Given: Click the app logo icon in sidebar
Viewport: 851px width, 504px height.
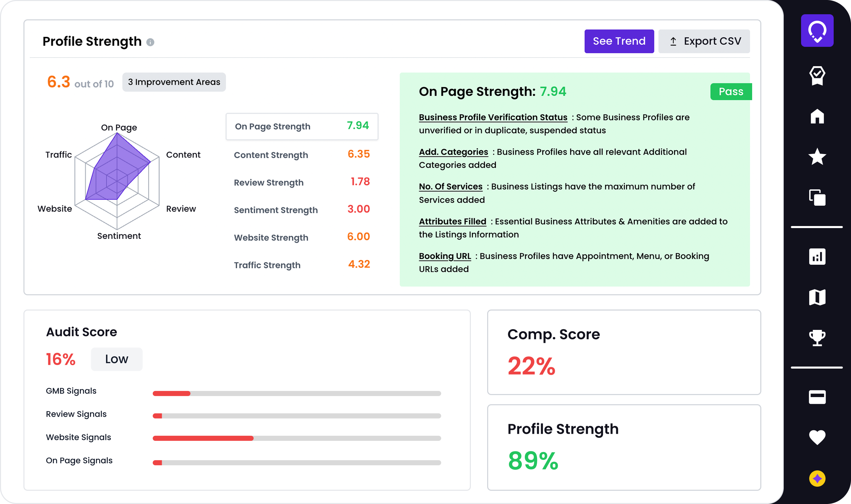Looking at the screenshot, I should tap(817, 31).
